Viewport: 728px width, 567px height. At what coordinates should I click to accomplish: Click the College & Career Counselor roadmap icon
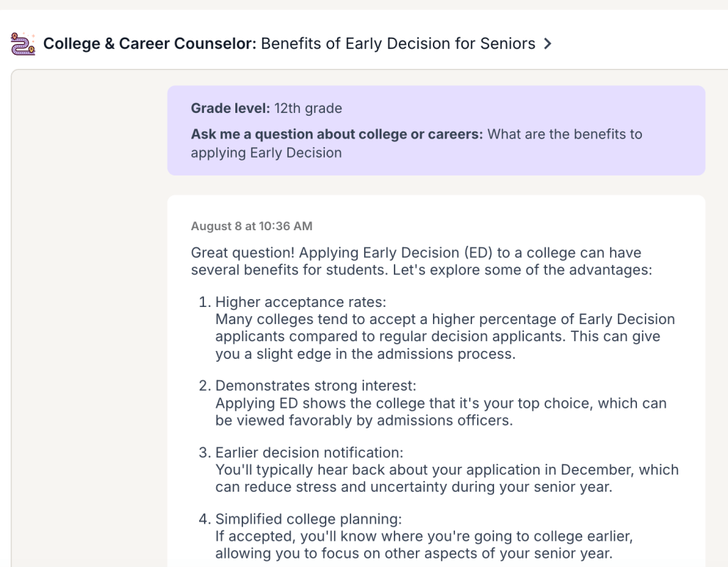click(x=22, y=44)
